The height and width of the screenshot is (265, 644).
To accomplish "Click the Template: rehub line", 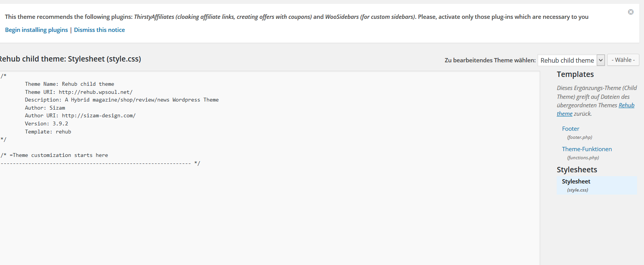I will tap(48, 132).
